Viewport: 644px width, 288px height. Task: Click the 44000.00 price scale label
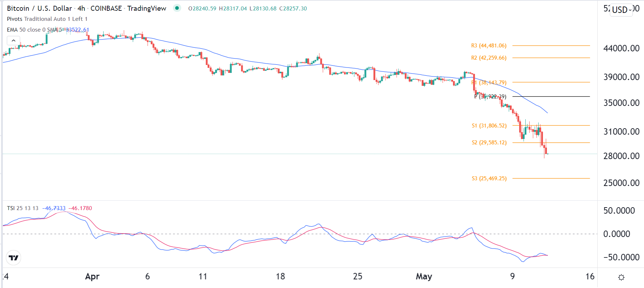tap(621, 48)
